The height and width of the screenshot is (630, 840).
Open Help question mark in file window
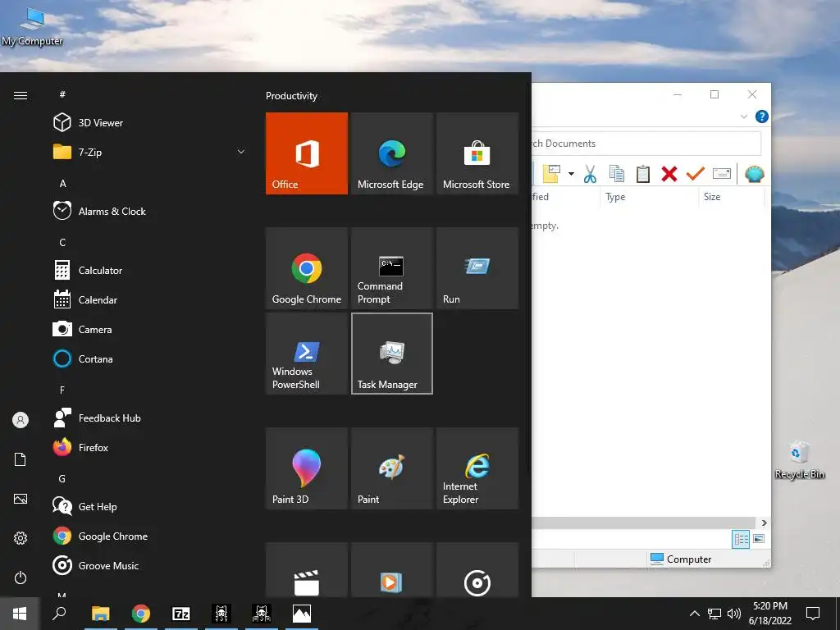tap(761, 116)
